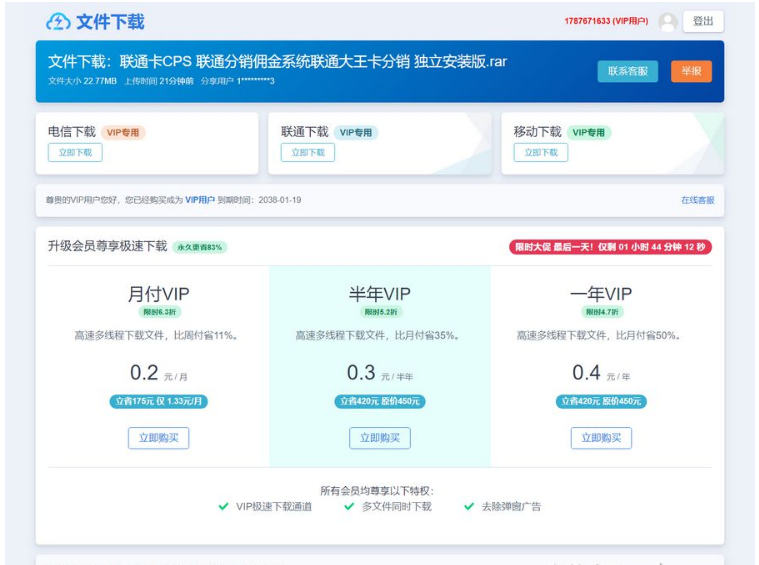The height and width of the screenshot is (565, 759).
Task: Click the 半年VIP heading
Action: (x=380, y=294)
